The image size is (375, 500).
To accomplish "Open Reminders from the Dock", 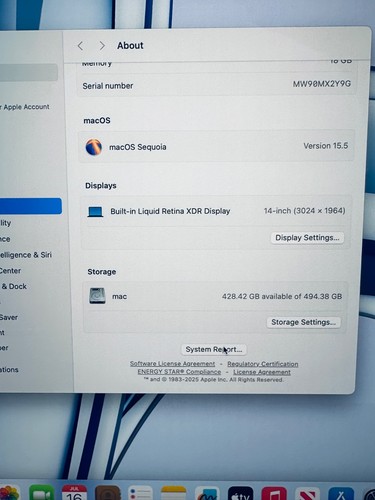I will click(x=140, y=493).
